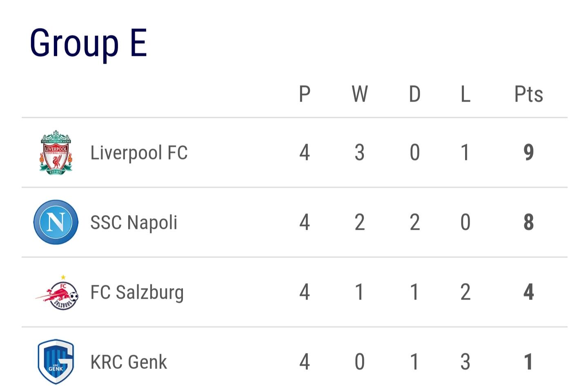
Task: Click the FC Salzburg club logo
Action: 57,292
